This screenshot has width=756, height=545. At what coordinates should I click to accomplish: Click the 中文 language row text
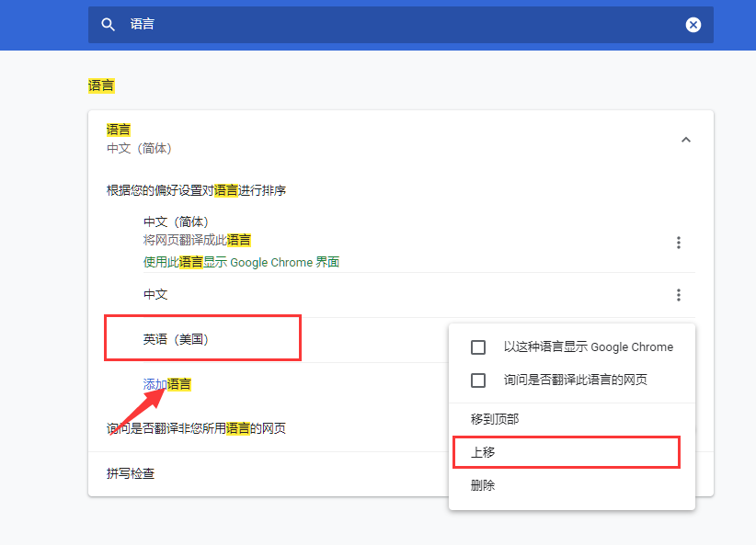[155, 294]
